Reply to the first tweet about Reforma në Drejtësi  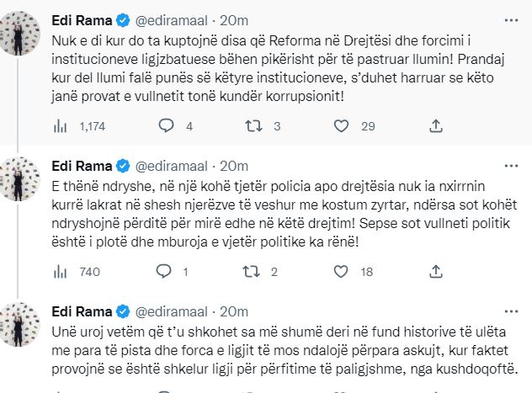(x=166, y=126)
